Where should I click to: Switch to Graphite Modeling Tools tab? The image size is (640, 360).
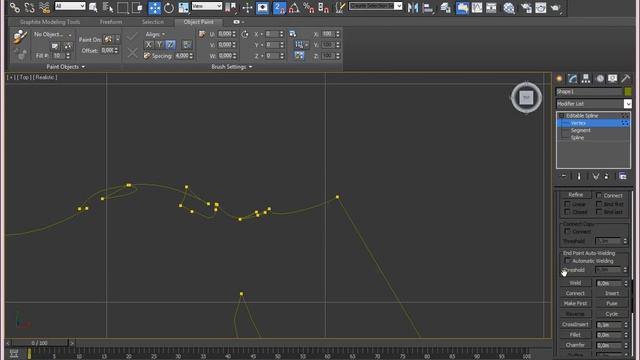[50, 22]
